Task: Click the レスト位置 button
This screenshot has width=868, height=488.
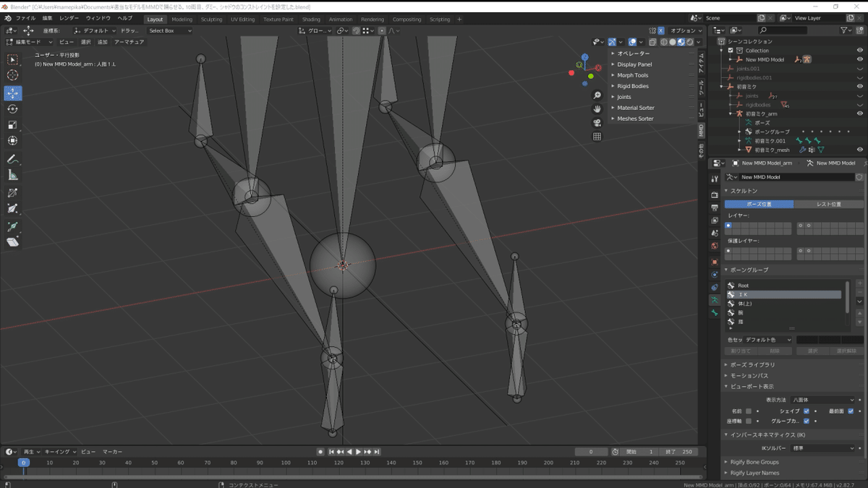Action: (829, 204)
